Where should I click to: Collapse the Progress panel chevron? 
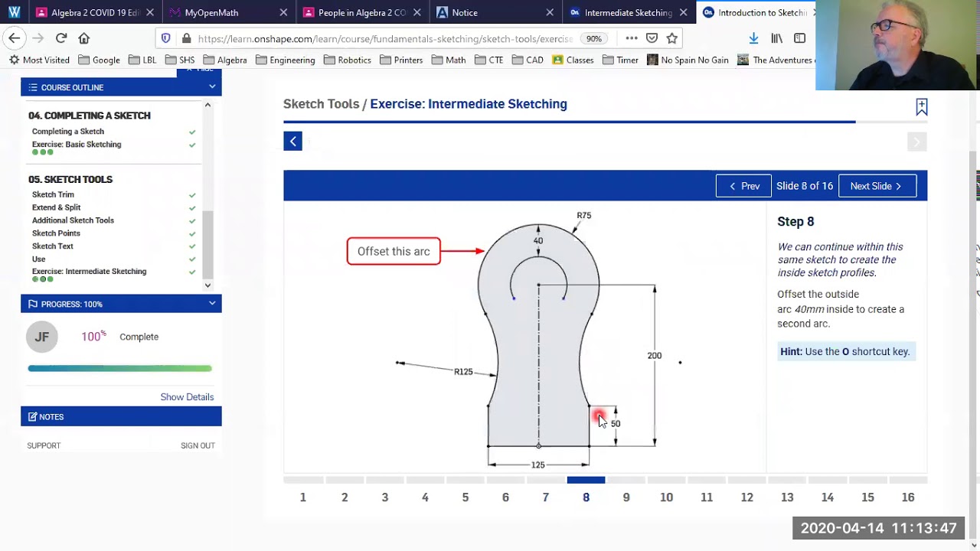coord(212,304)
